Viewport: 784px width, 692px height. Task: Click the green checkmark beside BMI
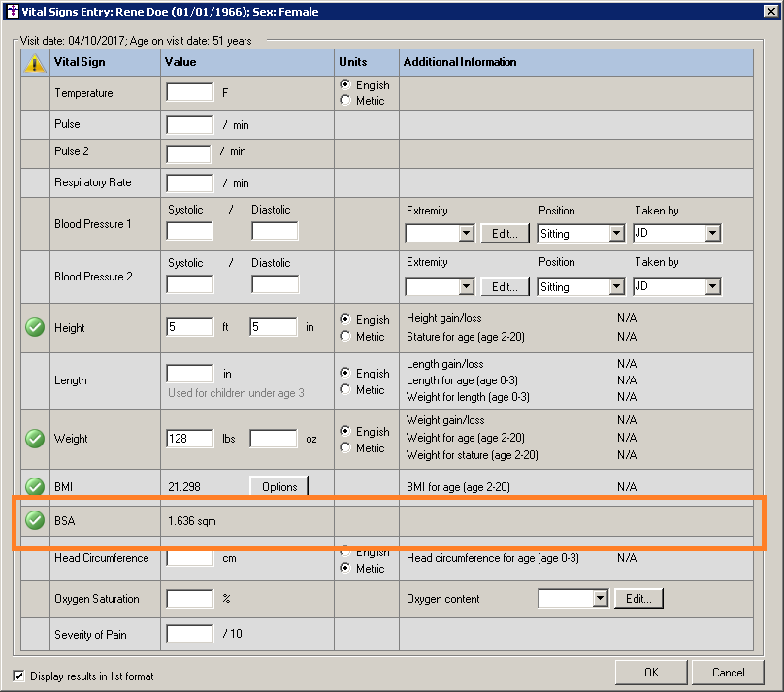(35, 486)
